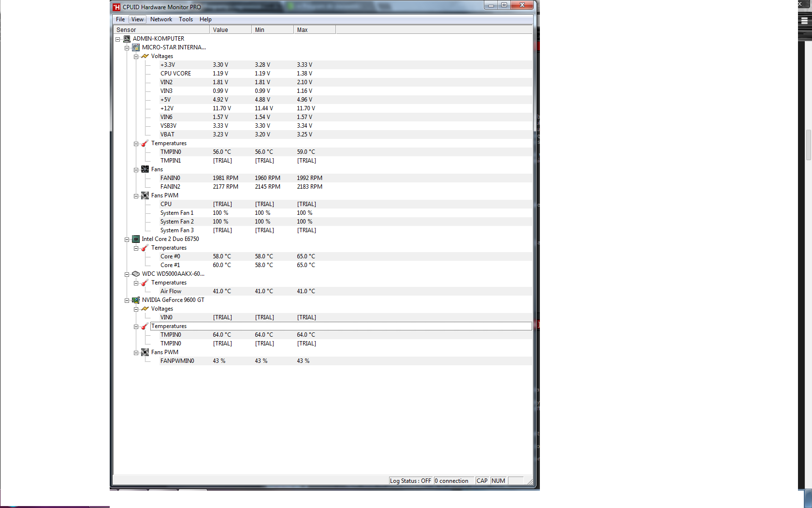Click the CAP indicator in status bar
This screenshot has height=508, width=812.
482,481
